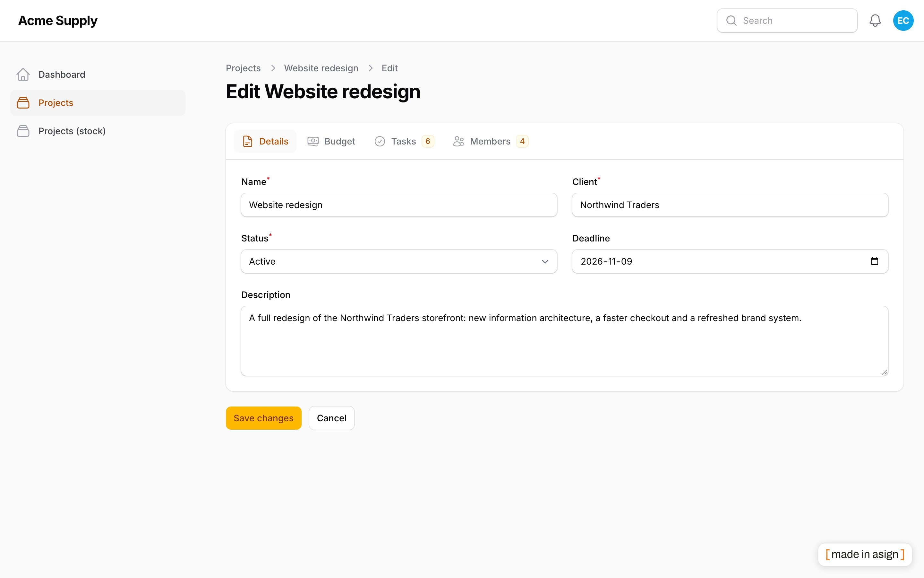The height and width of the screenshot is (578, 924).
Task: Grab the Description textarea resize handle
Action: [884, 372]
